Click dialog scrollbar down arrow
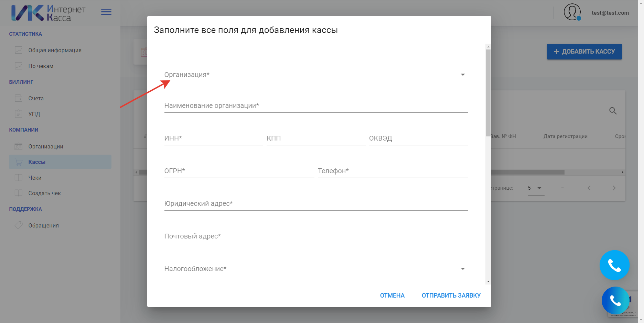This screenshot has width=644, height=323. [488, 281]
